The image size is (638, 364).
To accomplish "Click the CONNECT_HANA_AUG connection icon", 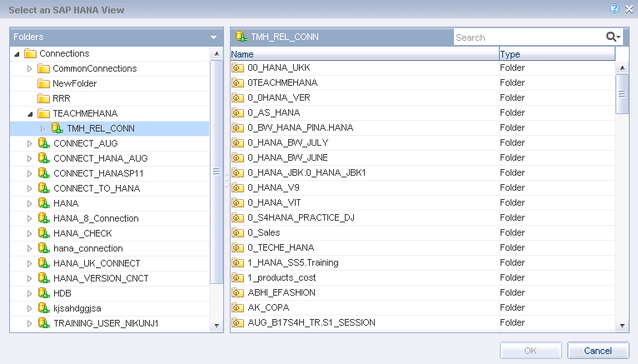I will (x=44, y=158).
